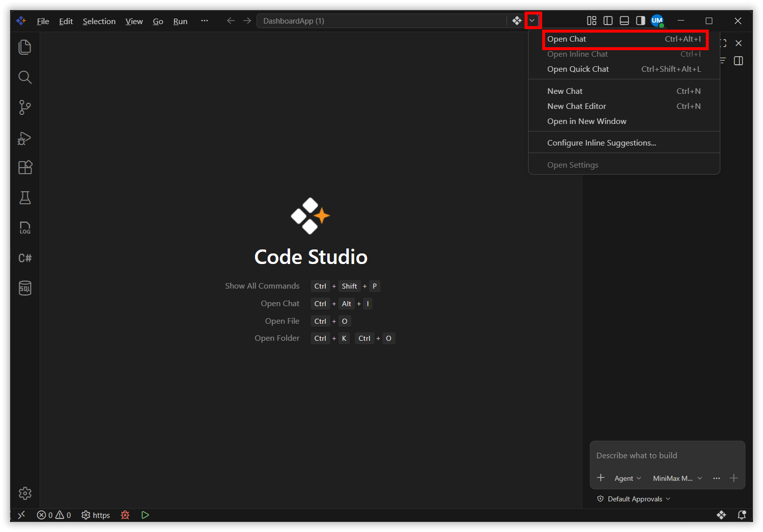Open the Source Control view icon
The width and height of the screenshot is (763, 532).
[25, 107]
